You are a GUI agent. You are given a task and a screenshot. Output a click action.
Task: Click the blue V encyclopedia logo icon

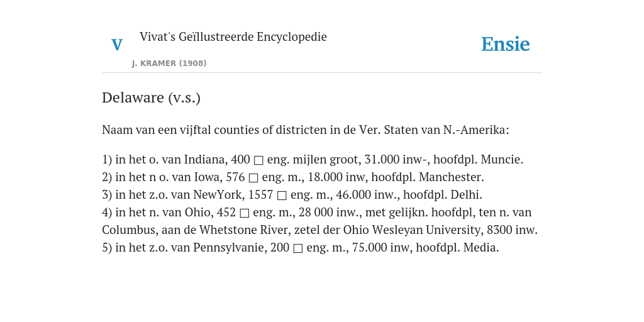(117, 45)
